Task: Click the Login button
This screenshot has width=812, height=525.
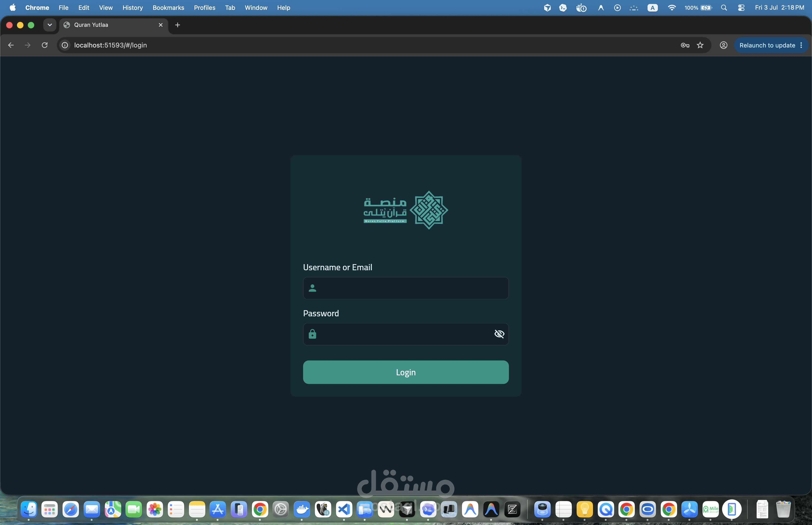Action: click(x=406, y=372)
